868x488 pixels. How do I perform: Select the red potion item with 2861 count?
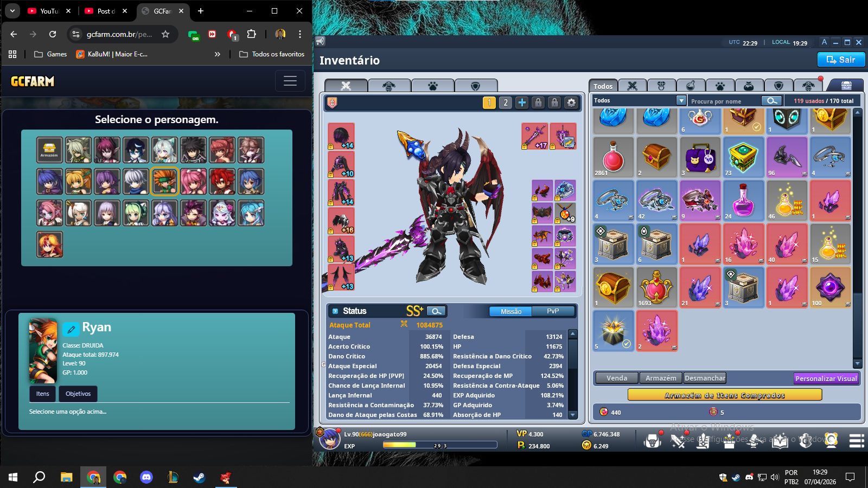613,157
